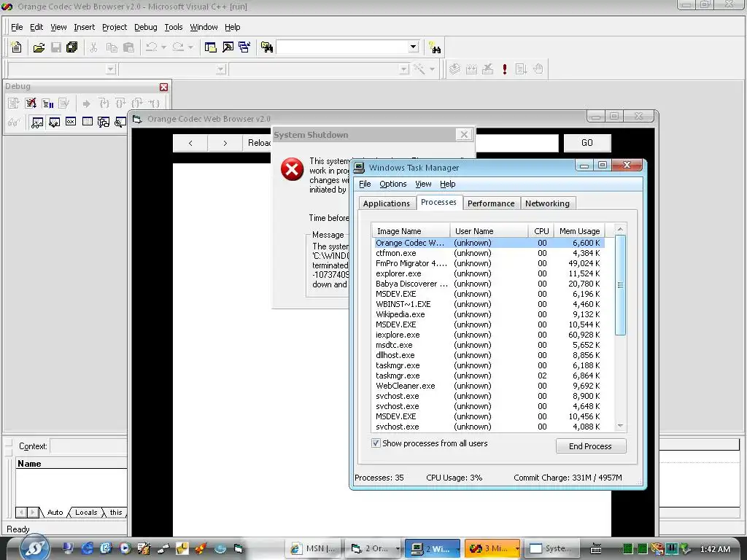Click the URL address field in Orange Codec browser
Screen dimensions: 747x560
pyautogui.click(x=516, y=143)
